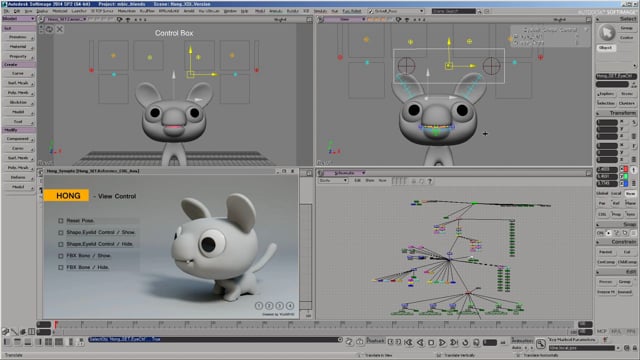Screen dimensions: 640x360
Task: Go to first frame in playback controls
Action: tap(408, 343)
